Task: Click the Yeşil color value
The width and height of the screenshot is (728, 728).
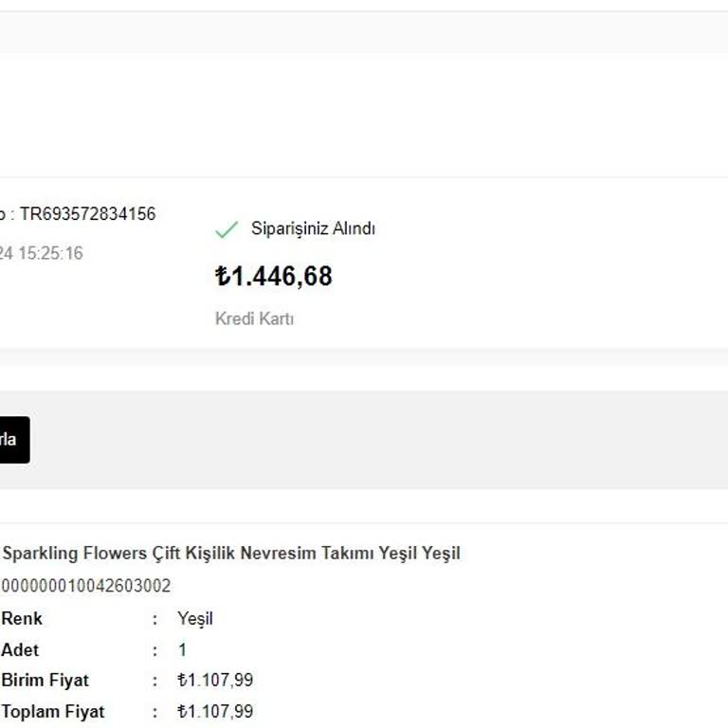Action: [x=195, y=619]
